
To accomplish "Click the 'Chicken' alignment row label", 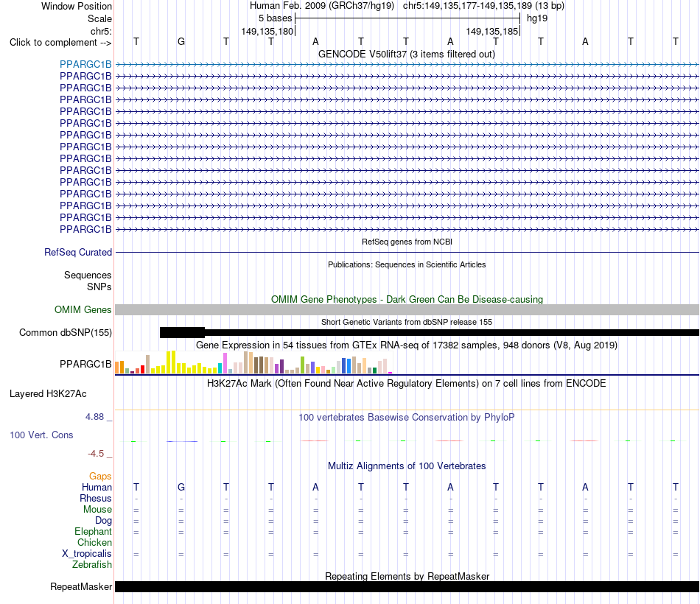I will [94, 542].
